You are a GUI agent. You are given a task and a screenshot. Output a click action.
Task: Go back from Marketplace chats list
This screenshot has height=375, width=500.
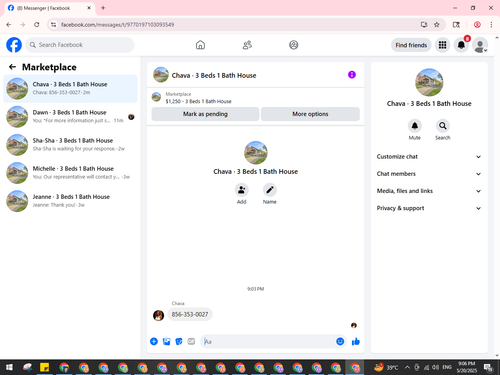click(12, 67)
